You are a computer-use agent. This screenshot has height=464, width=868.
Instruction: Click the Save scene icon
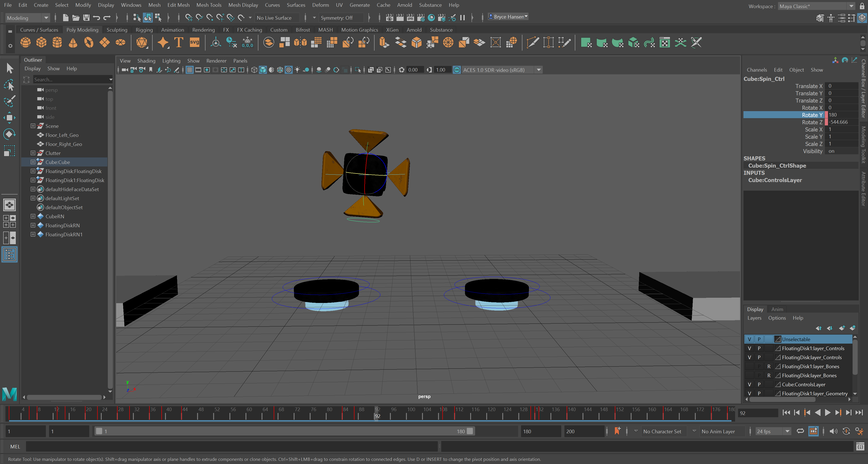(x=86, y=18)
